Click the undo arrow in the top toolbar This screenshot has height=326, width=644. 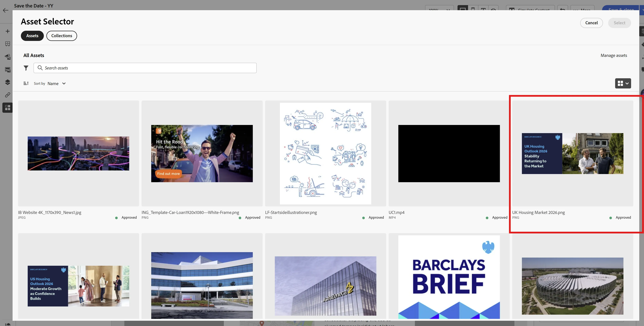pos(562,8)
